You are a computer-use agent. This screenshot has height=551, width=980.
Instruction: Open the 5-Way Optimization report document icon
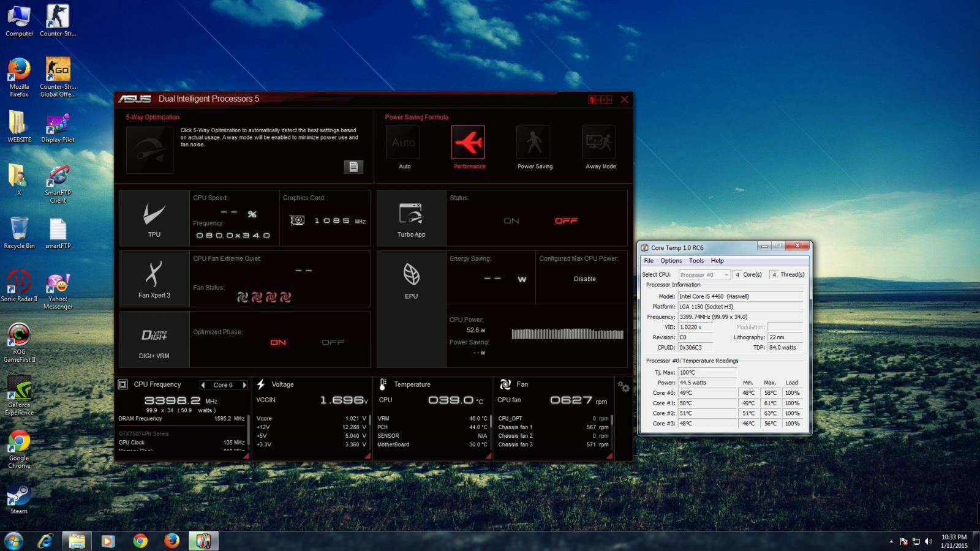point(353,167)
